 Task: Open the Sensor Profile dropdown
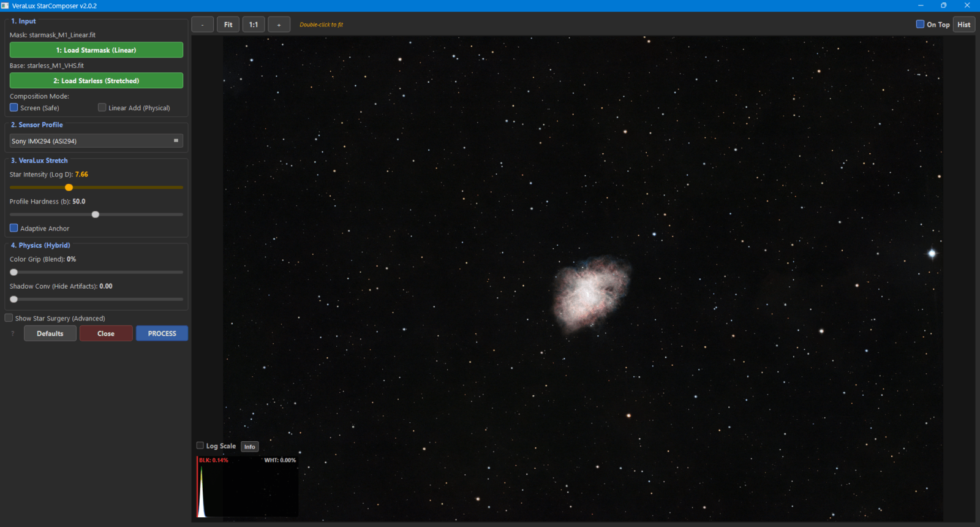(96, 141)
